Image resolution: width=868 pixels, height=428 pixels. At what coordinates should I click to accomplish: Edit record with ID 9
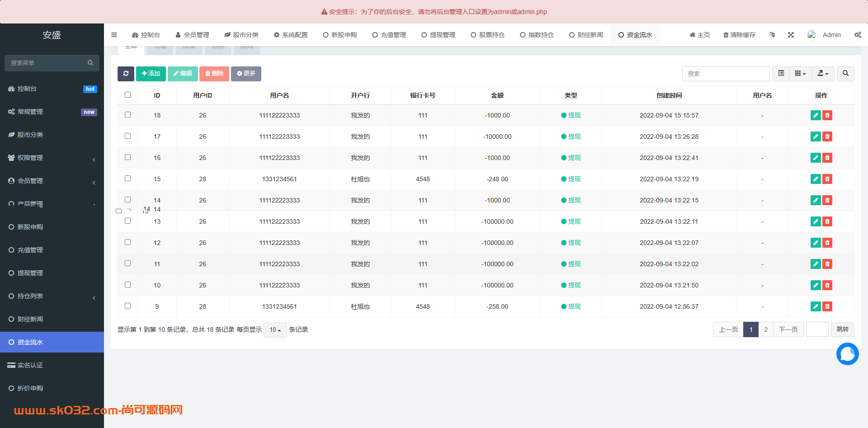pos(816,306)
